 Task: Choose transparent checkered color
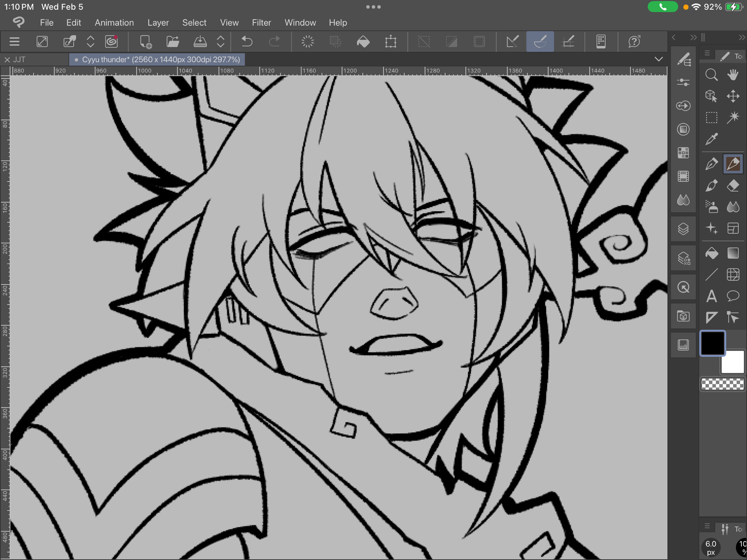click(x=723, y=384)
